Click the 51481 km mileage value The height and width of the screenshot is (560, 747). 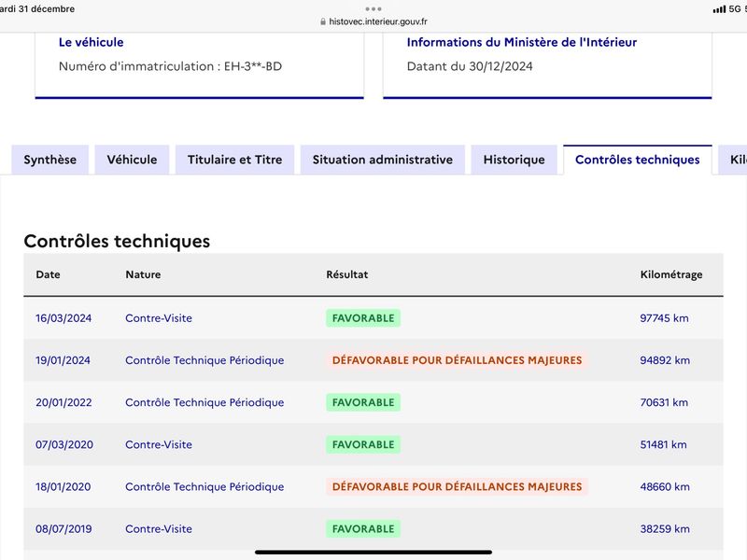click(663, 445)
